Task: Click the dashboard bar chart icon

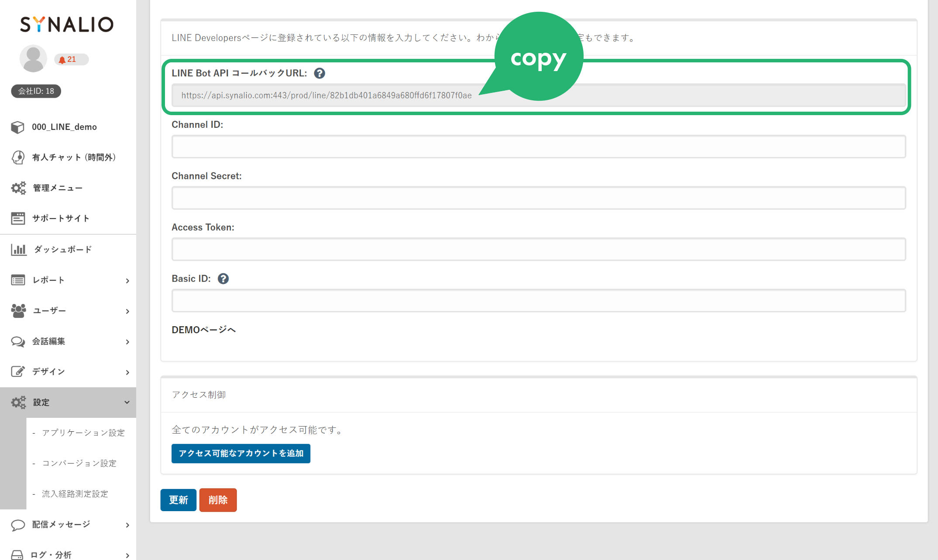Action: [18, 249]
